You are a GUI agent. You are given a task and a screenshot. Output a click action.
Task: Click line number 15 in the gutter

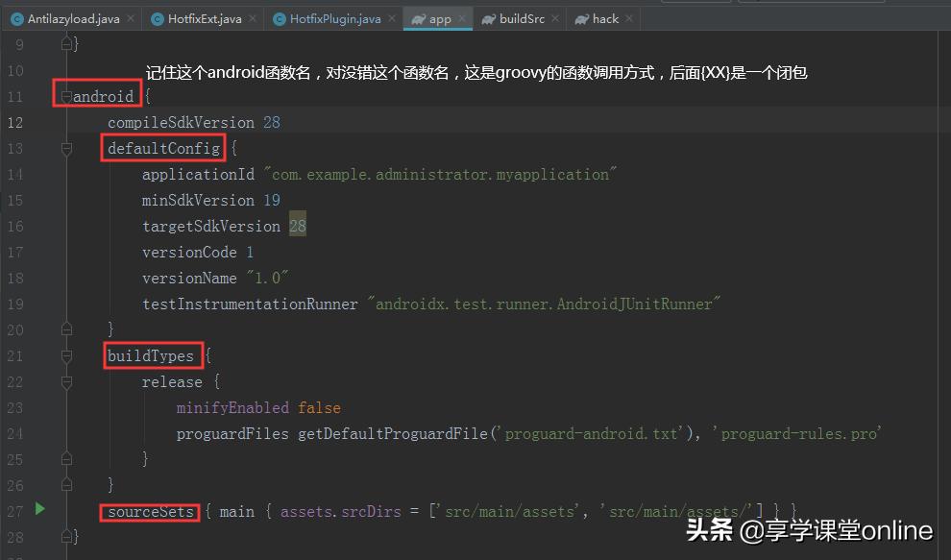pyautogui.click(x=14, y=200)
